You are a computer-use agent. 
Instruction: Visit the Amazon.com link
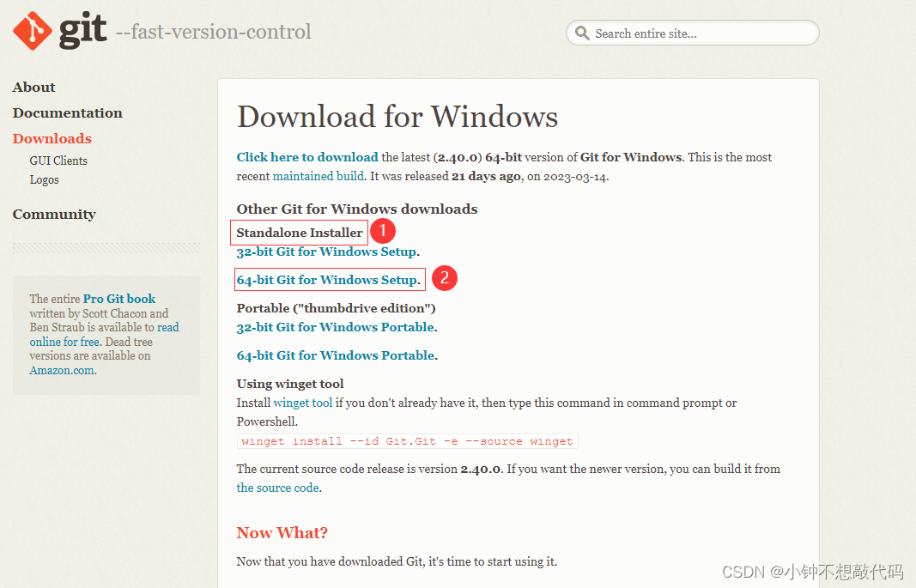(x=62, y=370)
